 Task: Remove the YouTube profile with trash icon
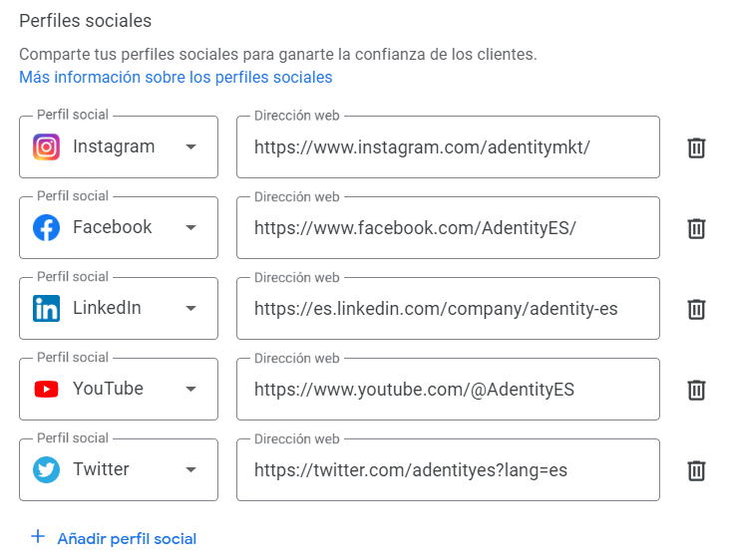[x=696, y=390]
